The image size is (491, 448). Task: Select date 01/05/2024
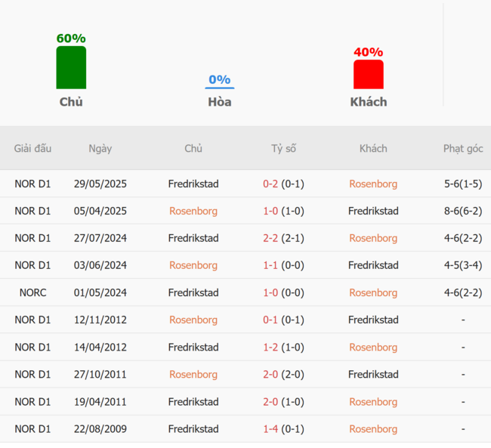click(x=100, y=292)
